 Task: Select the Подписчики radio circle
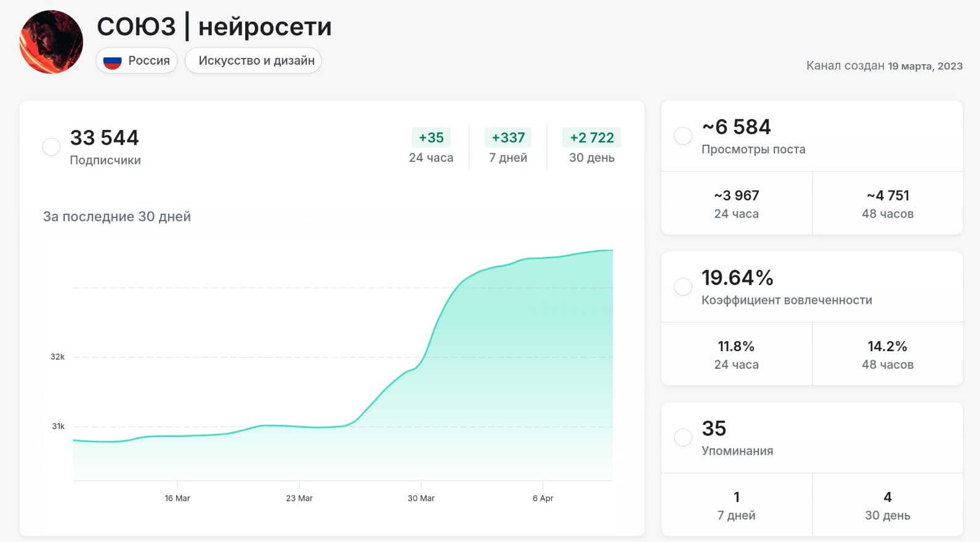(51, 147)
